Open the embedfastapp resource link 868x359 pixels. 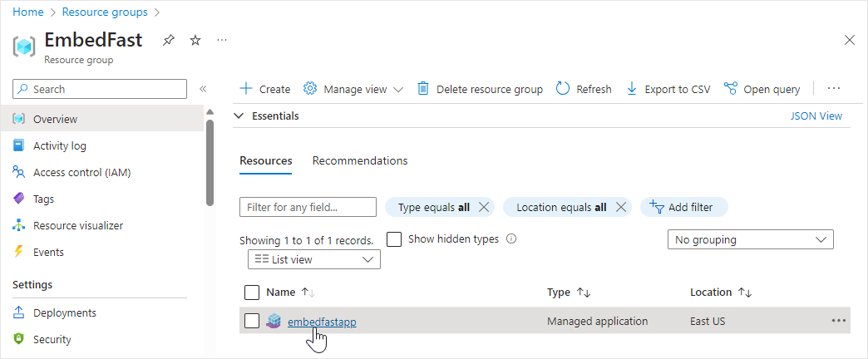[x=322, y=322]
